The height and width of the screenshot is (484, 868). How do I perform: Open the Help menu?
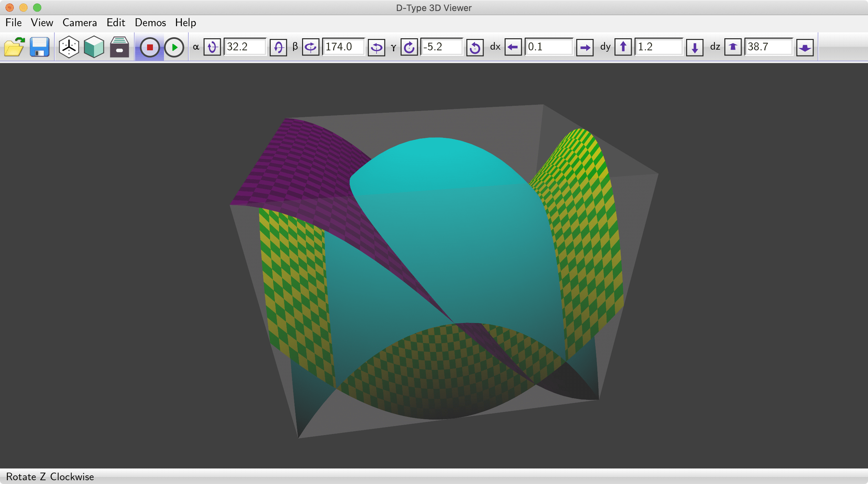pyautogui.click(x=186, y=23)
